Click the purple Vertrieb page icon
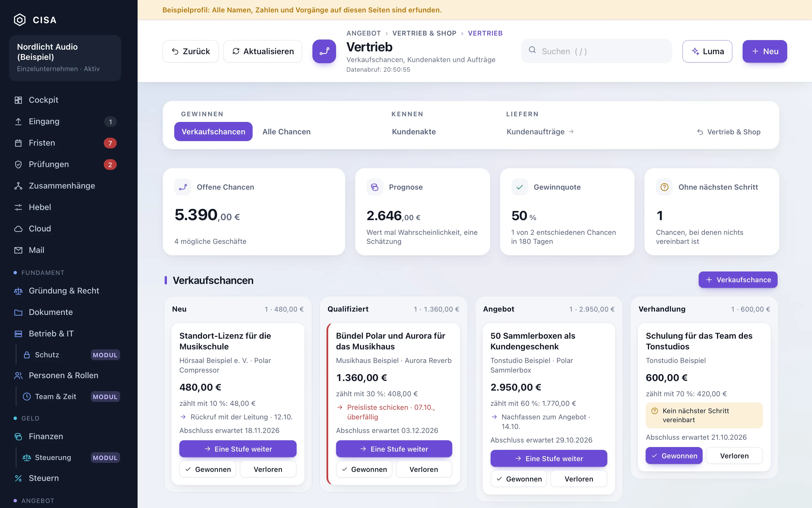The height and width of the screenshot is (508, 812). point(324,51)
